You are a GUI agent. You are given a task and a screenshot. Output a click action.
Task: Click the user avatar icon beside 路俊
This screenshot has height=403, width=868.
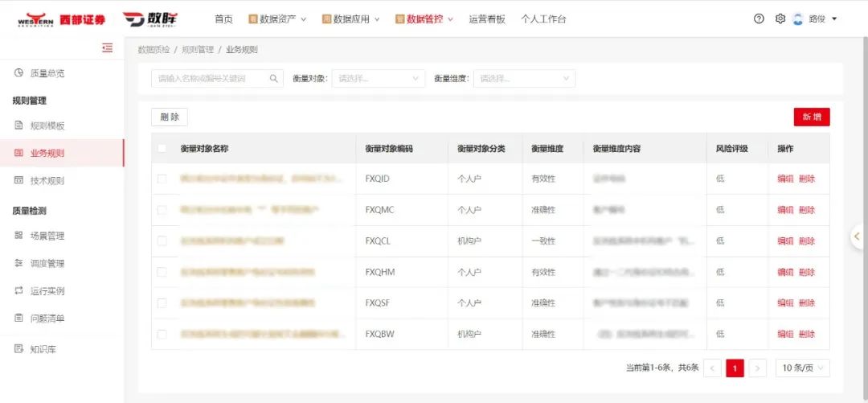tap(798, 19)
